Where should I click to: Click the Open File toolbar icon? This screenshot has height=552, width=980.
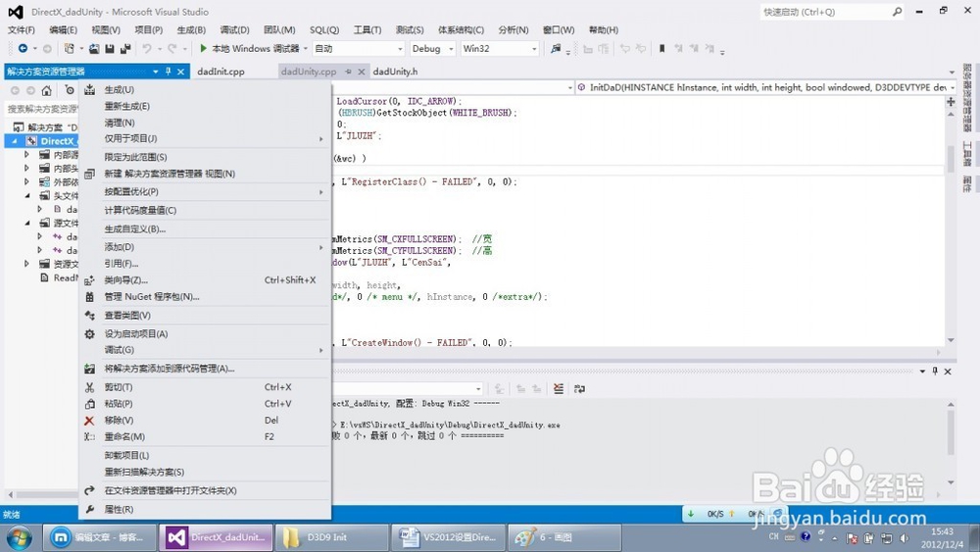point(94,48)
